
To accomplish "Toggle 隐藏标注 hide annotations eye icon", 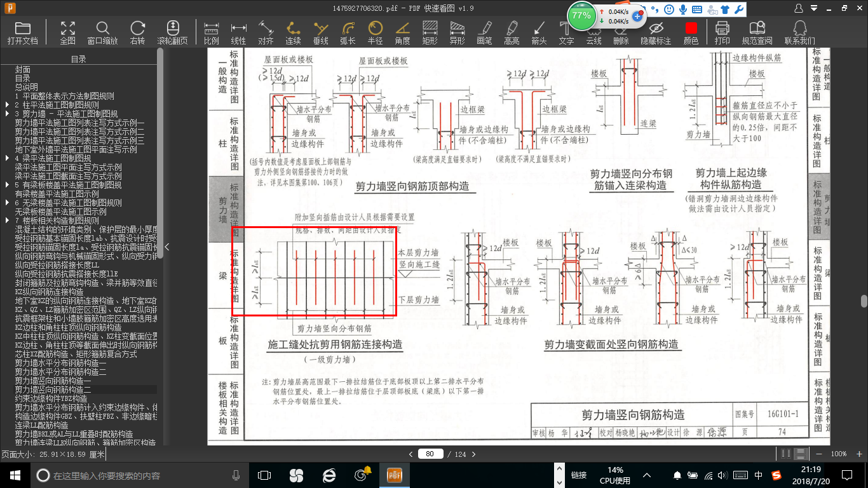I will [656, 32].
